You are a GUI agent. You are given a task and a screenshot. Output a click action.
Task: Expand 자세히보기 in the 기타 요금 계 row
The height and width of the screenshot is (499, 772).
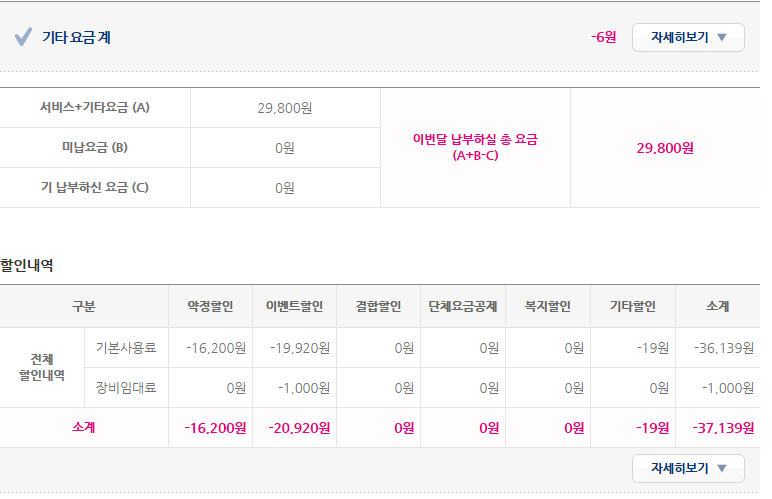coord(688,38)
